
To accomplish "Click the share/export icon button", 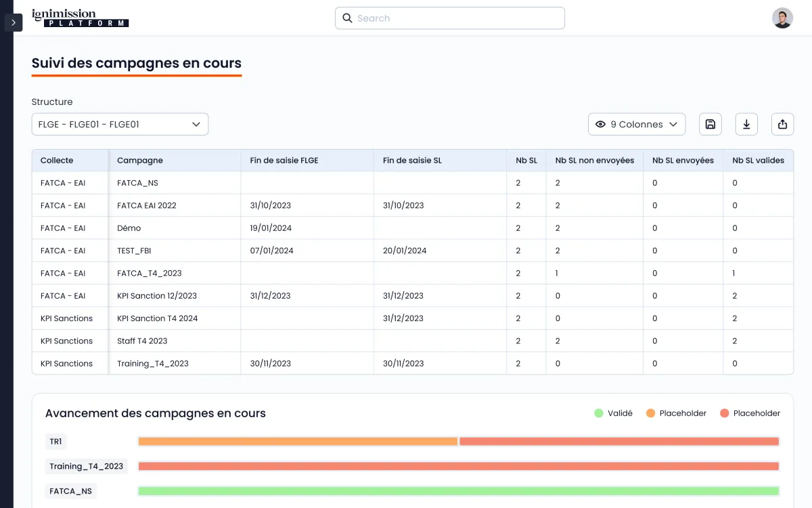I will click(x=782, y=124).
